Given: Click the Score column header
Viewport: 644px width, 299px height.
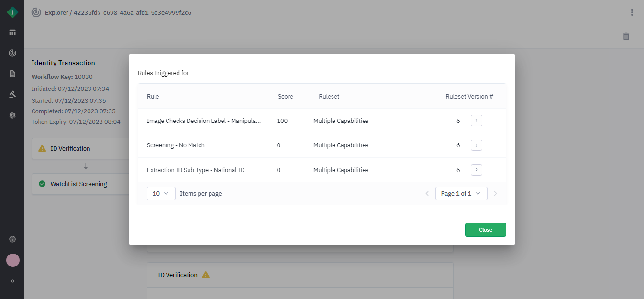Looking at the screenshot, I should (285, 97).
